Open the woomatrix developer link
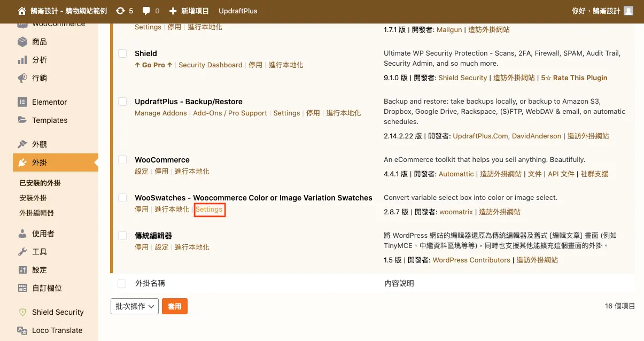 (x=456, y=212)
